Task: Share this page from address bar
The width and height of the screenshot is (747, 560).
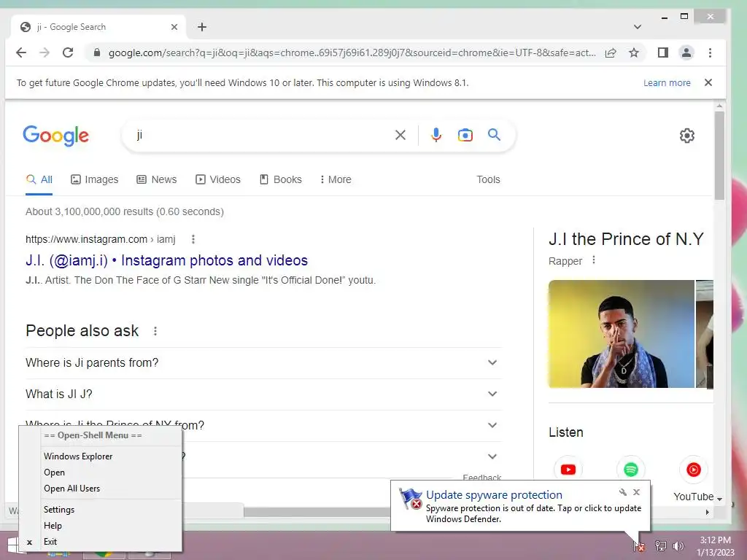Action: pyautogui.click(x=611, y=52)
